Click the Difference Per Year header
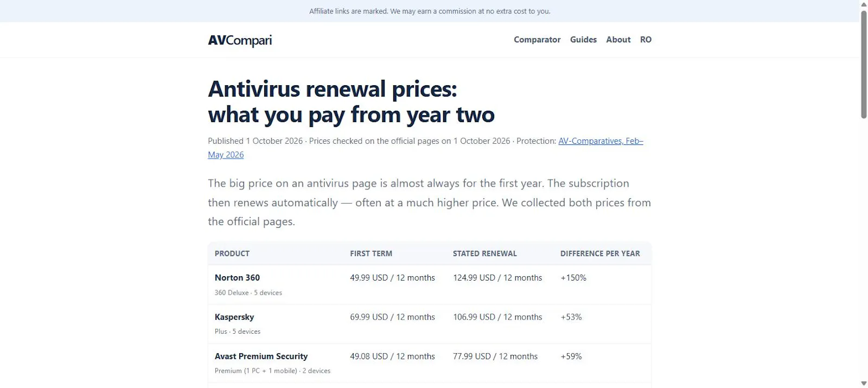Screen dimensions: 868x388 pyautogui.click(x=600, y=253)
